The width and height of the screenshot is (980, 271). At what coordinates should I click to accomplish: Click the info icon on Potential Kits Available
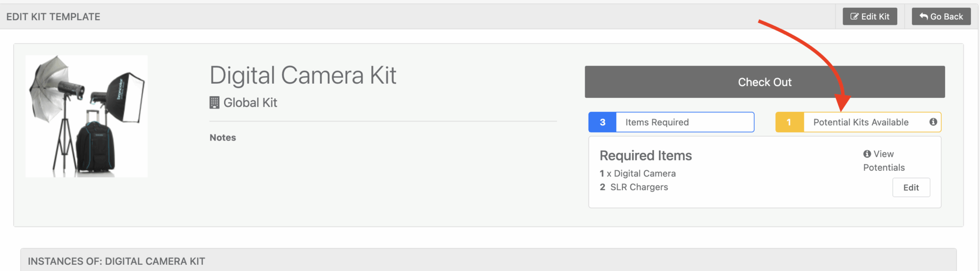tap(933, 122)
